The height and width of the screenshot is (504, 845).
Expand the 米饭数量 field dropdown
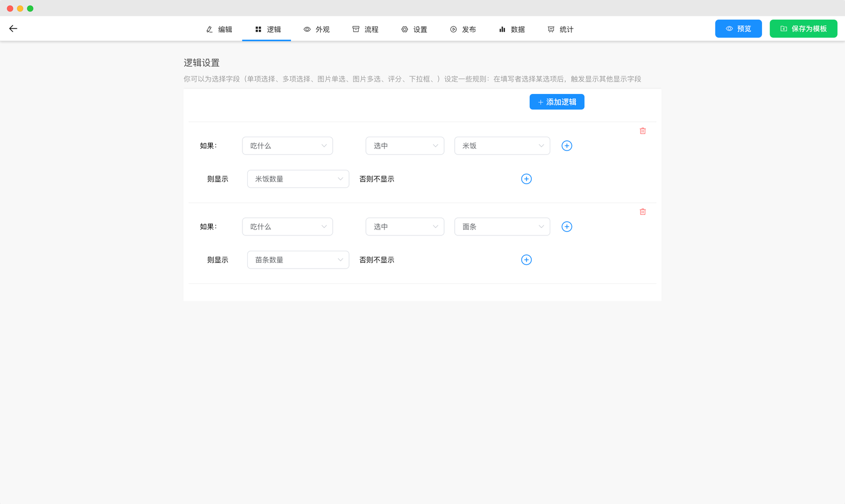(x=298, y=179)
